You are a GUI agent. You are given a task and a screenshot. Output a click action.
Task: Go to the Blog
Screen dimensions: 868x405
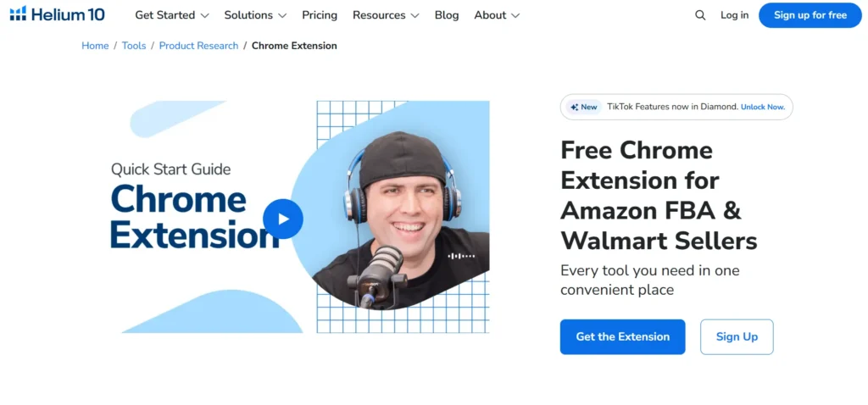[x=447, y=15]
